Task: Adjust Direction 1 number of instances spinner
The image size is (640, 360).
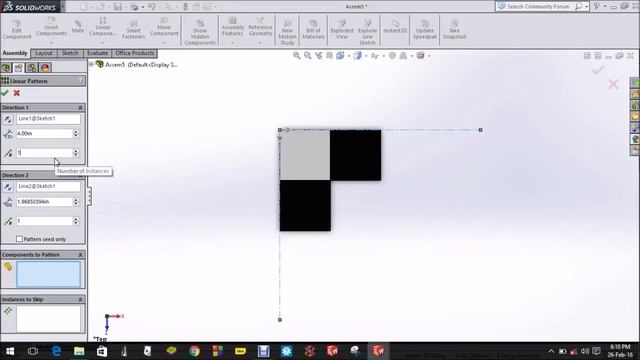Action: tap(76, 153)
